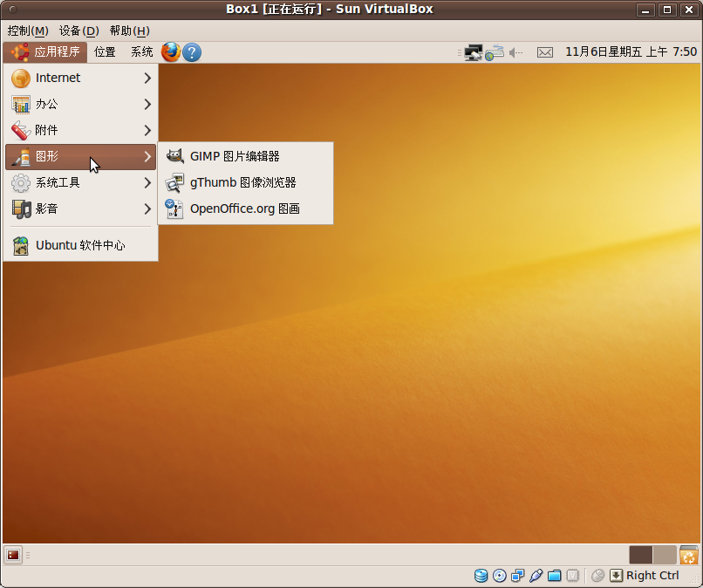
Task: Switch to the first workspace
Action: pyautogui.click(x=641, y=555)
